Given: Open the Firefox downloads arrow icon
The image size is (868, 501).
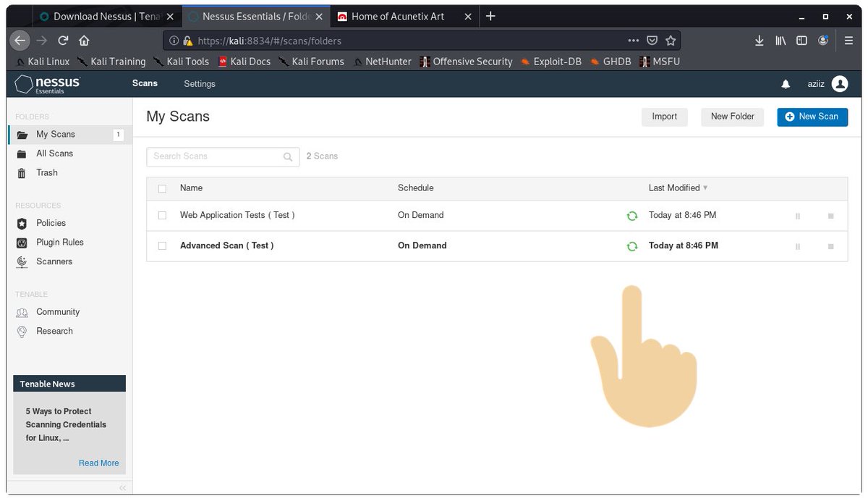Looking at the screenshot, I should point(759,41).
